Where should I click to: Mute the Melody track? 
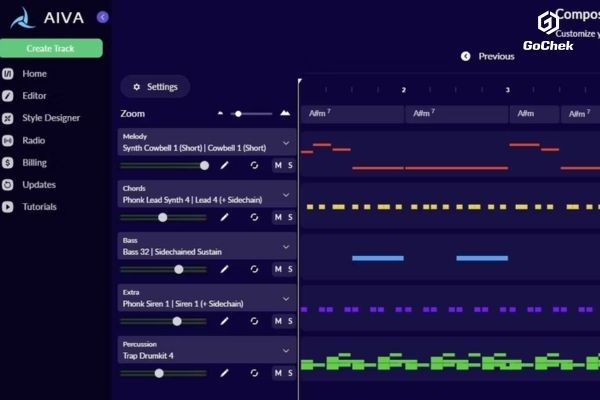click(278, 165)
